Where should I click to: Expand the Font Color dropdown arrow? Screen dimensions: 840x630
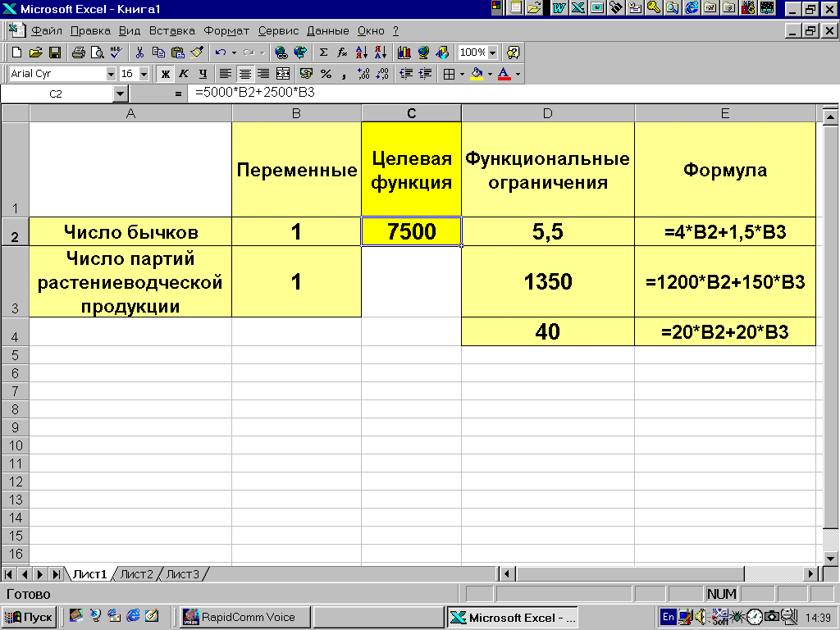pos(518,74)
